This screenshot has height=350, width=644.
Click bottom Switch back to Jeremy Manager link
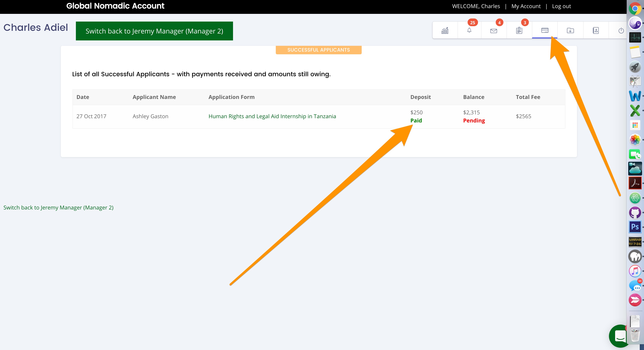59,208
